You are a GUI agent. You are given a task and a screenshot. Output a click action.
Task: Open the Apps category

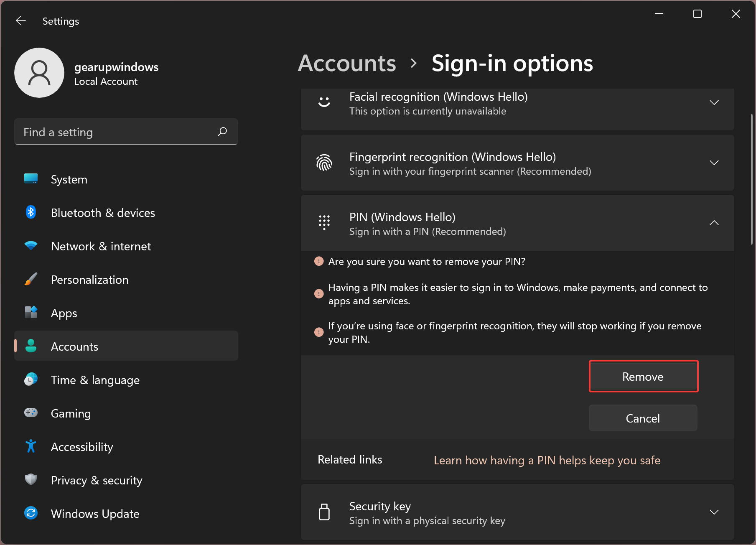pos(126,313)
